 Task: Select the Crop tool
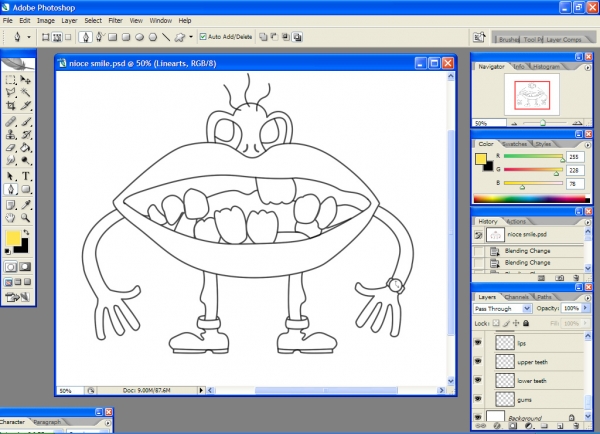coord(10,105)
